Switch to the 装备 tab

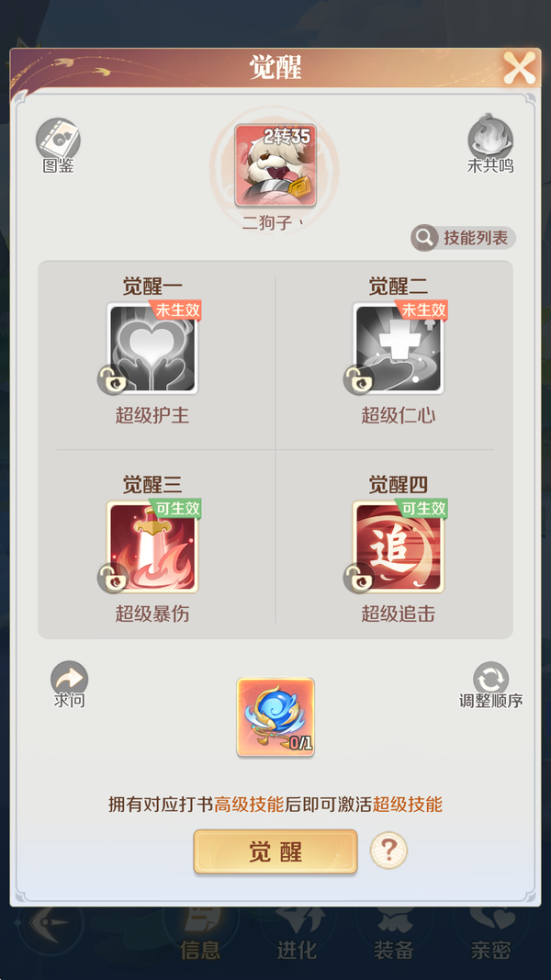394,932
